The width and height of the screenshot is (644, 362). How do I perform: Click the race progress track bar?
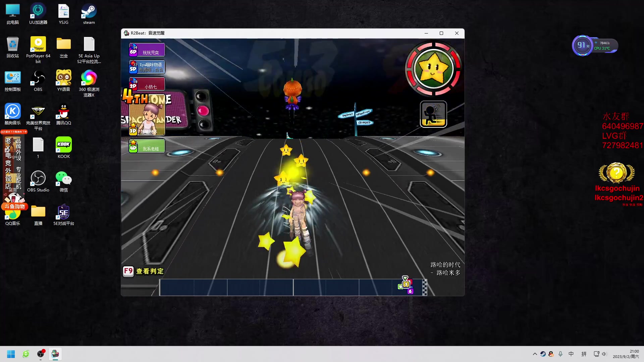point(293,287)
